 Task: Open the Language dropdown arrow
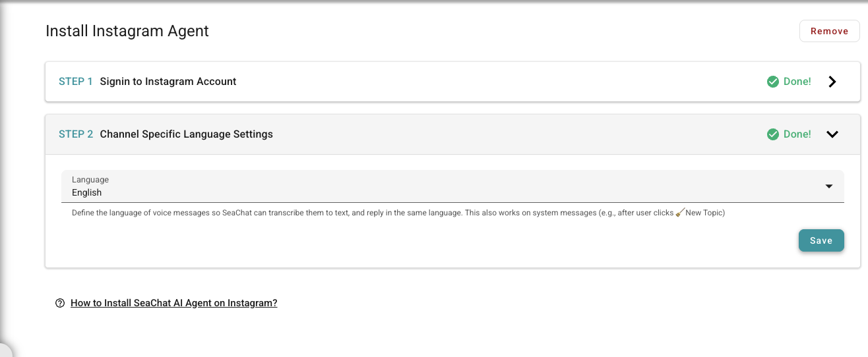tap(829, 186)
